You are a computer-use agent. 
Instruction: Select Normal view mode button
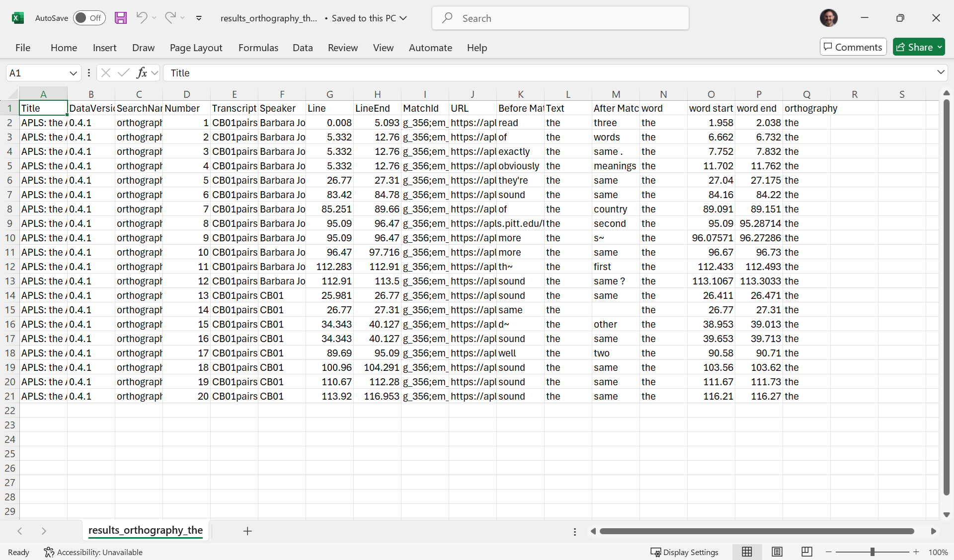pyautogui.click(x=747, y=552)
